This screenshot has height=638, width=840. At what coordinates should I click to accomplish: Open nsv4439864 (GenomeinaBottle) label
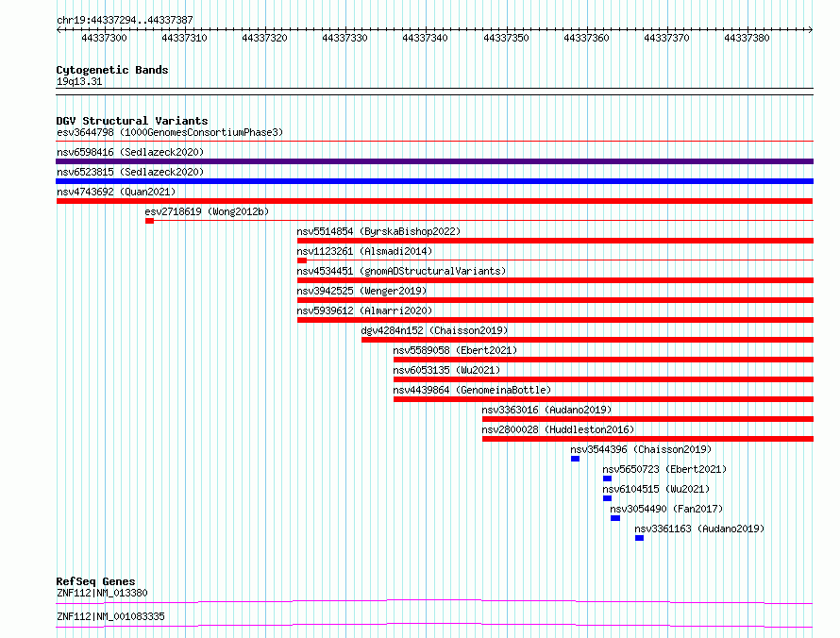(472, 390)
